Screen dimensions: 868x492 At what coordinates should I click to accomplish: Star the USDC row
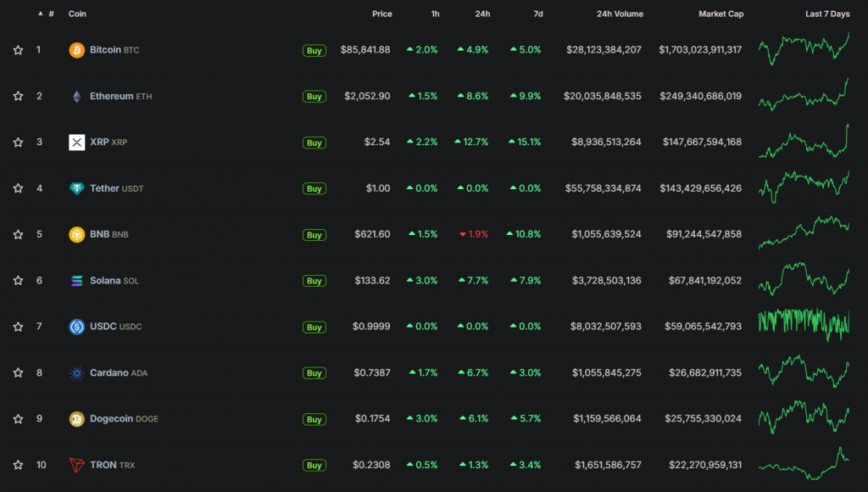tap(19, 327)
